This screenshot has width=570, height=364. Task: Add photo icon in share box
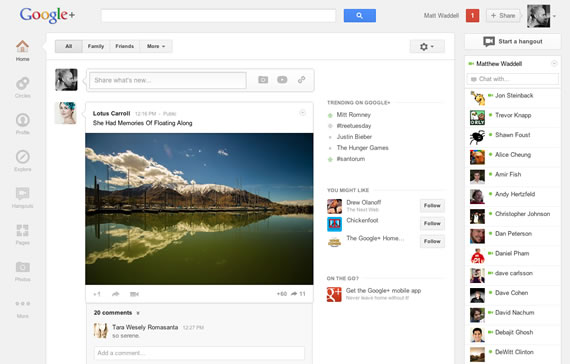tap(263, 80)
